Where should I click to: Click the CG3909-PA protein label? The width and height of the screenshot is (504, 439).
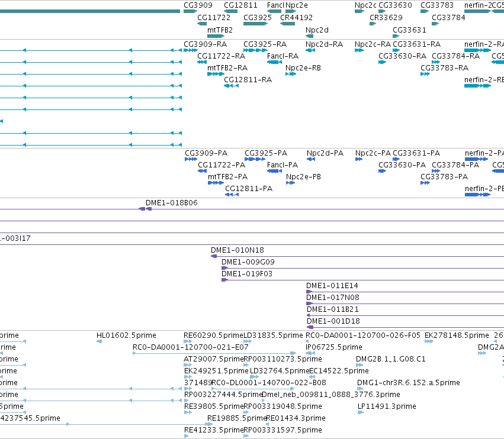pyautogui.click(x=206, y=153)
